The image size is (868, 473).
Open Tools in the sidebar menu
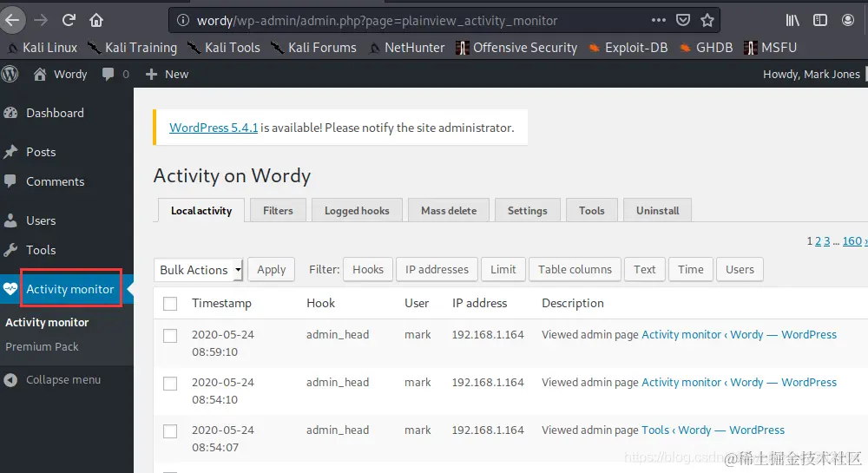tap(41, 250)
